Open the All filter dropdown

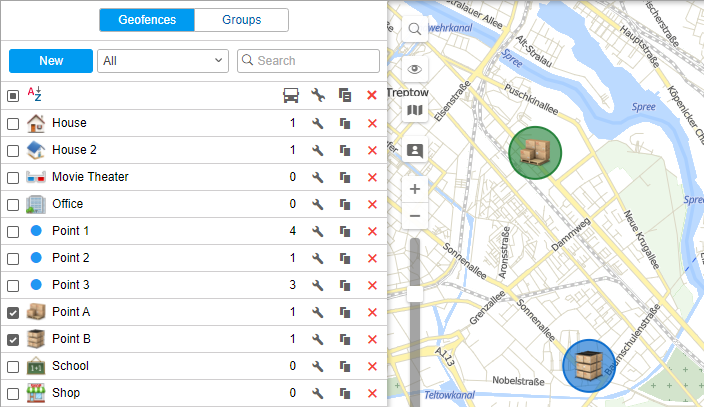point(164,61)
